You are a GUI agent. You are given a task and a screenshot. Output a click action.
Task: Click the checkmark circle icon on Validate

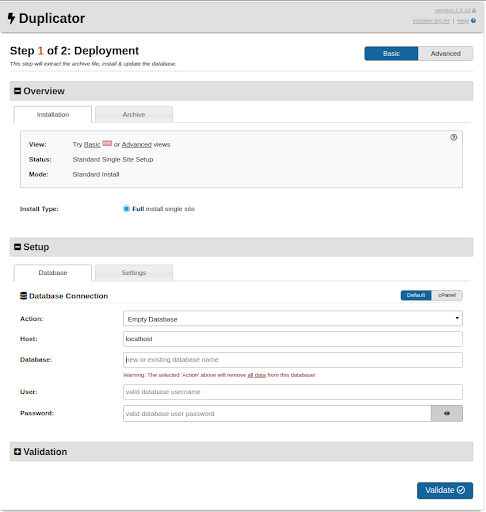pos(461,490)
